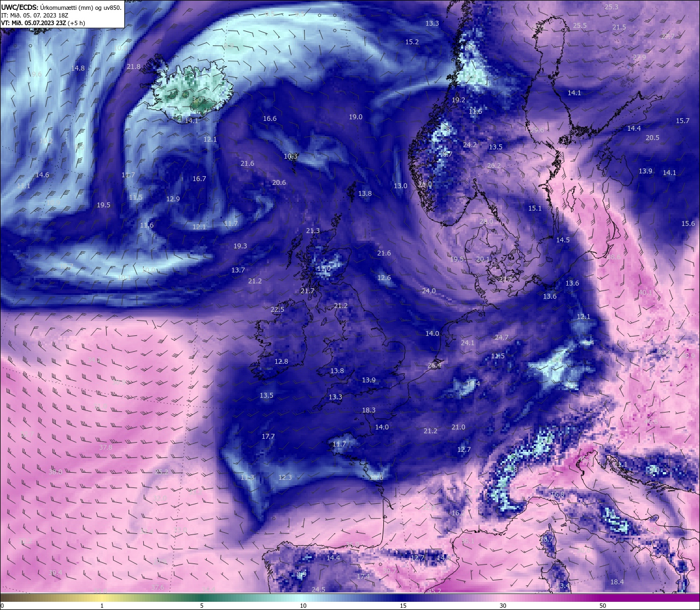Viewport: 700px width, 610px height.
Task: Click the colorbar tick label '1'
Action: 102,606
